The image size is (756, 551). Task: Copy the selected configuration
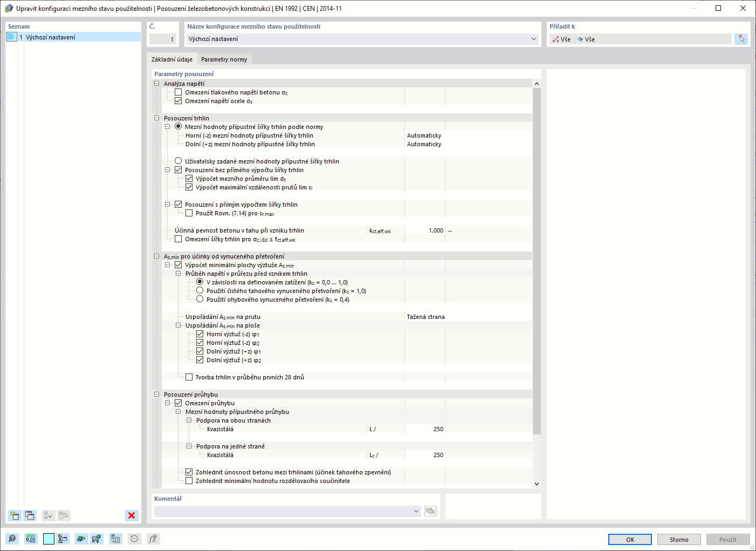[x=30, y=515]
